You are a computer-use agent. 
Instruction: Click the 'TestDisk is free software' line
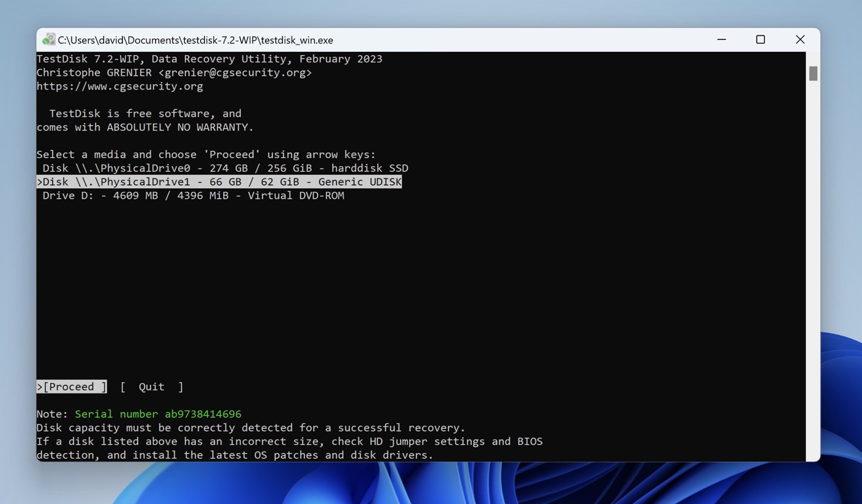(x=145, y=113)
